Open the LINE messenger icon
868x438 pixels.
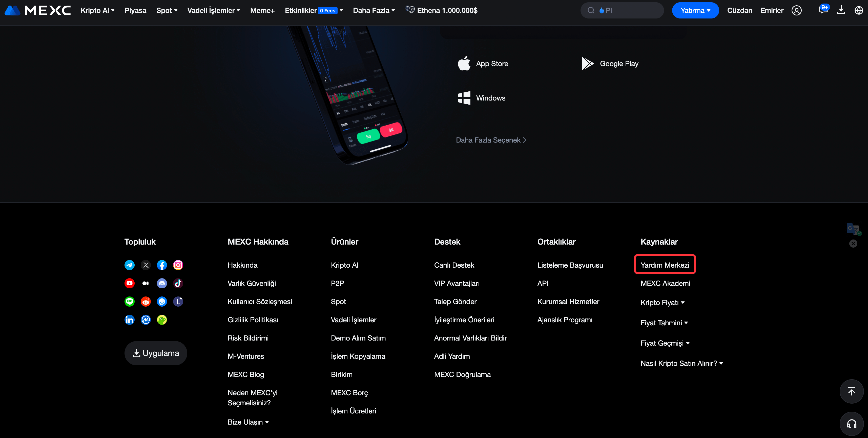click(129, 302)
